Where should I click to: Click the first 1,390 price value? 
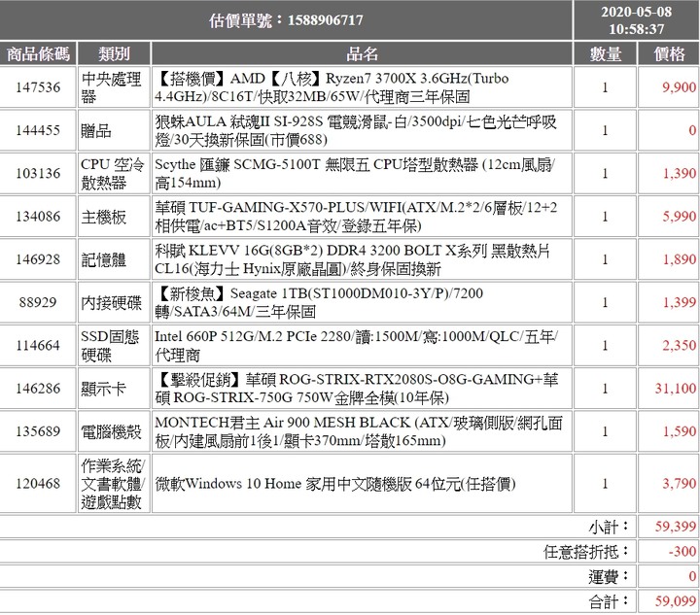pyautogui.click(x=679, y=174)
